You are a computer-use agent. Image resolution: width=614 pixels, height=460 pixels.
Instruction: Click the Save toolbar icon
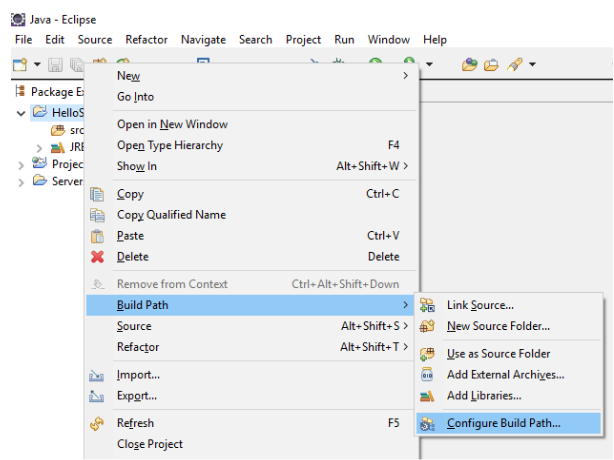click(55, 64)
